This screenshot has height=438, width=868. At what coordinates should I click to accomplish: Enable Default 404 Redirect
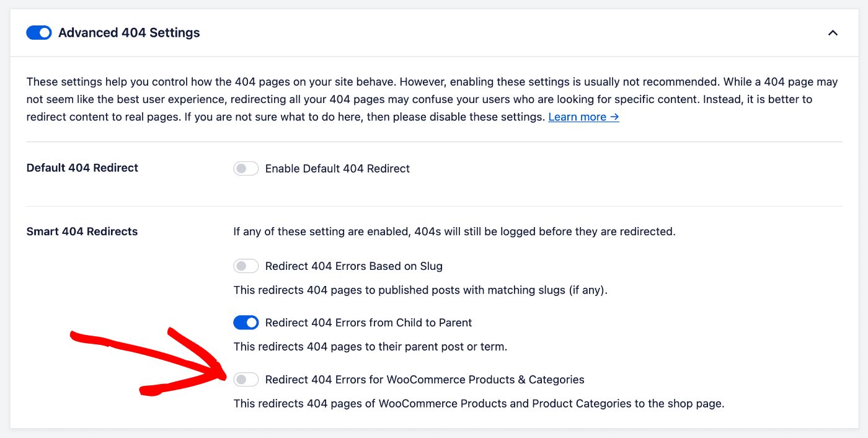[246, 168]
